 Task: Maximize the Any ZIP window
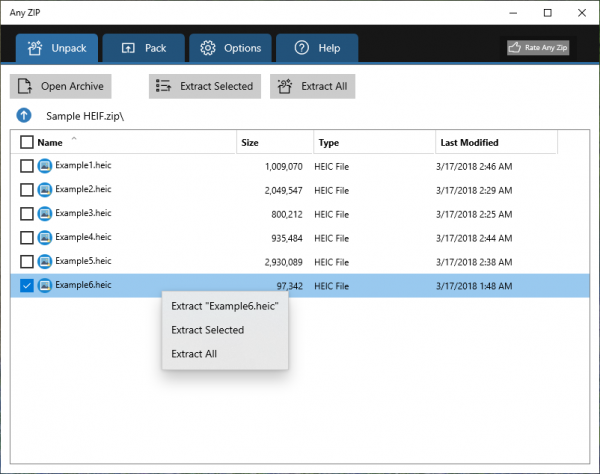pyautogui.click(x=548, y=13)
